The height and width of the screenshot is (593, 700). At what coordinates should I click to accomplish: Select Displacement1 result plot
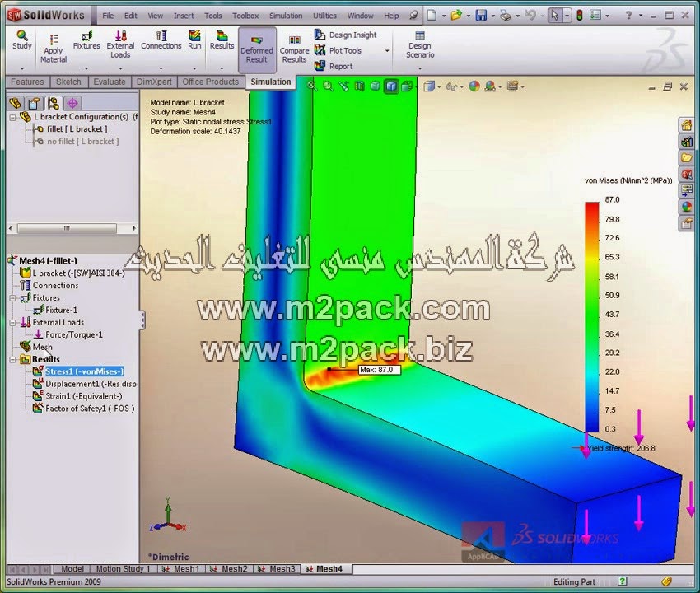91,384
